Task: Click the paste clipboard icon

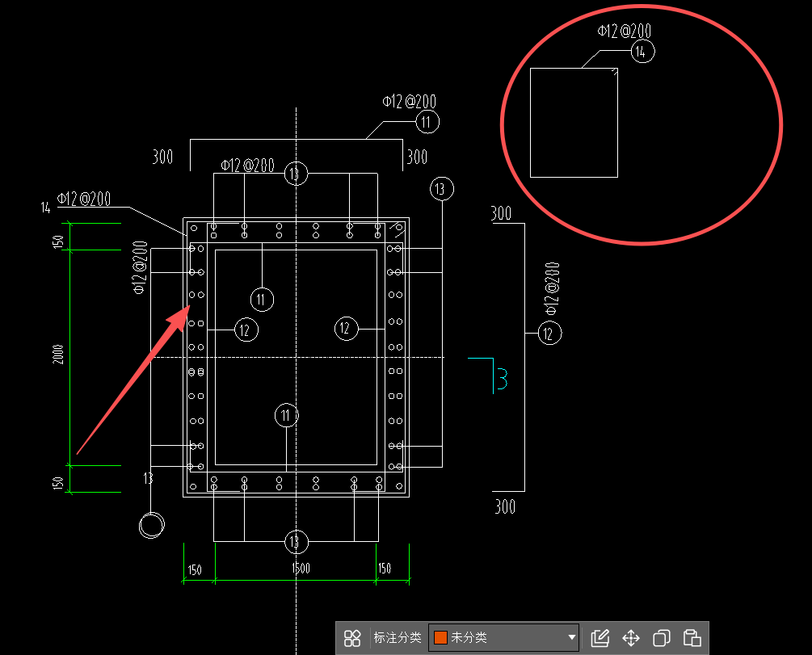Action: (x=692, y=638)
